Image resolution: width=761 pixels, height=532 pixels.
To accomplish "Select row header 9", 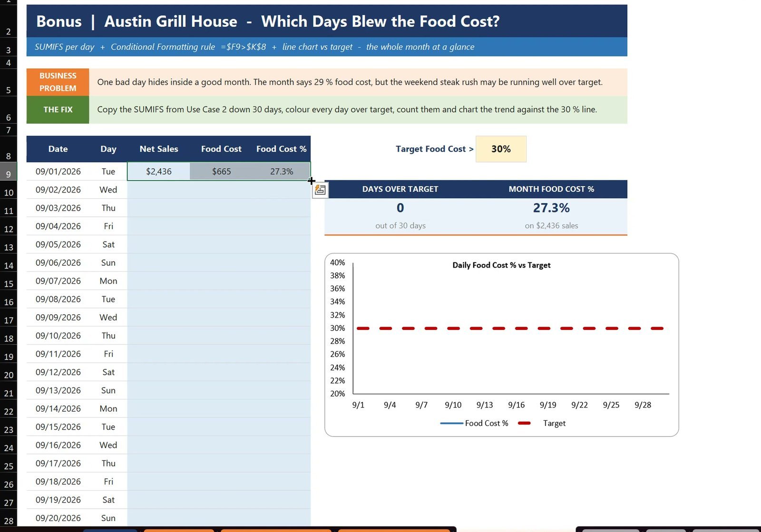I will tap(9, 172).
